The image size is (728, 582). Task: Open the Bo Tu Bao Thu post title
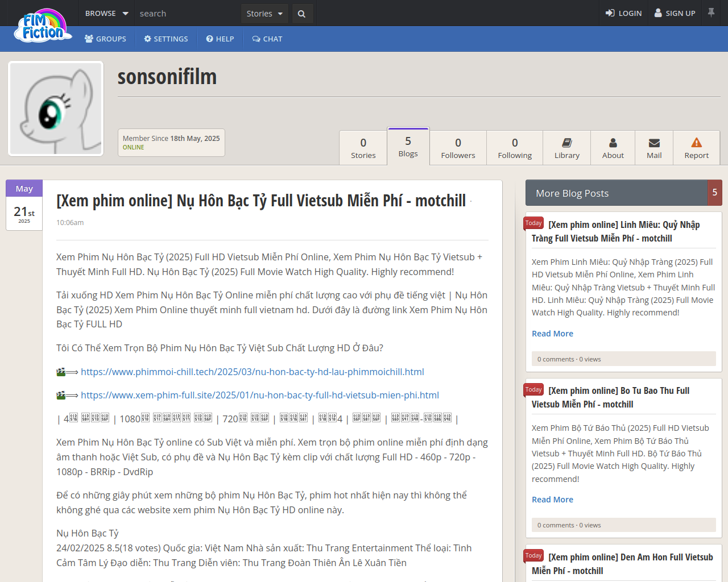coord(611,398)
